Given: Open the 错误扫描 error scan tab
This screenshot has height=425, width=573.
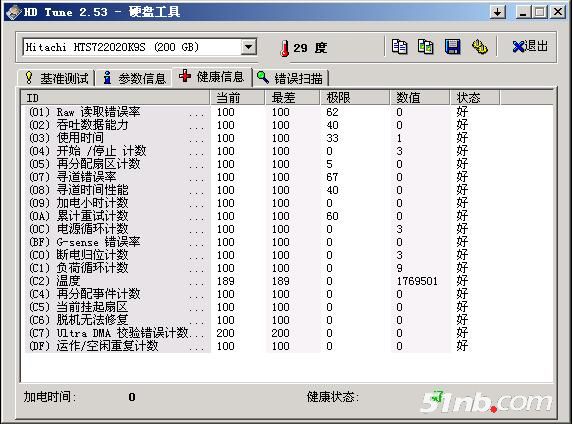Looking at the screenshot, I should (x=291, y=78).
